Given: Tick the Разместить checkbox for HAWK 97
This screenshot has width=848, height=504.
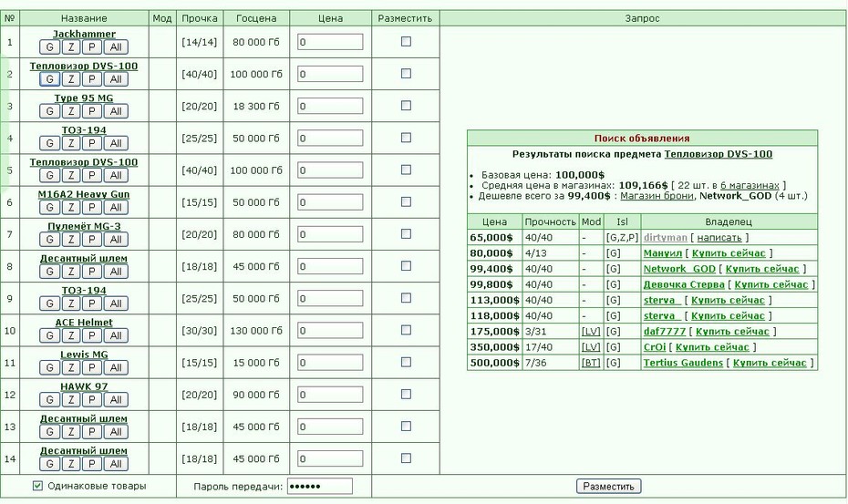Looking at the screenshot, I should [406, 395].
